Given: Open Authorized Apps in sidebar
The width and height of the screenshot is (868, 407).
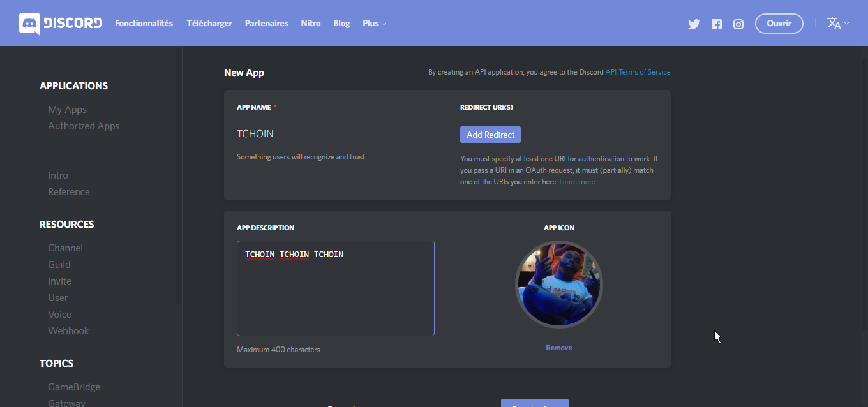Looking at the screenshot, I should click(84, 126).
